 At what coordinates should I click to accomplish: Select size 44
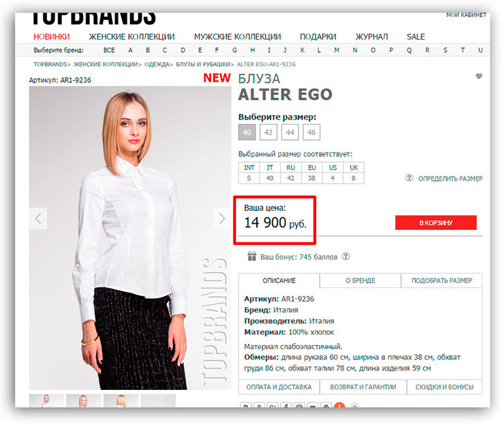(x=290, y=132)
